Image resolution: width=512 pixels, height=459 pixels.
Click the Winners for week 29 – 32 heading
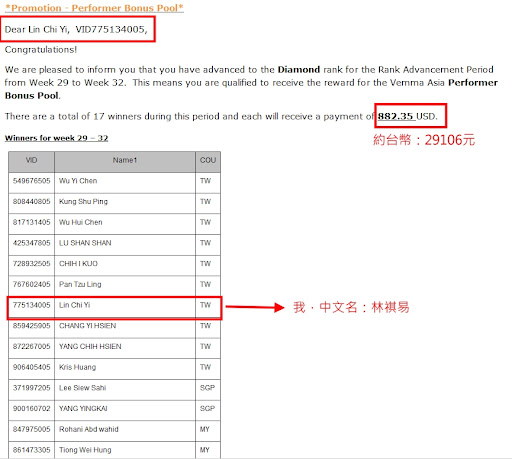pos(56,138)
